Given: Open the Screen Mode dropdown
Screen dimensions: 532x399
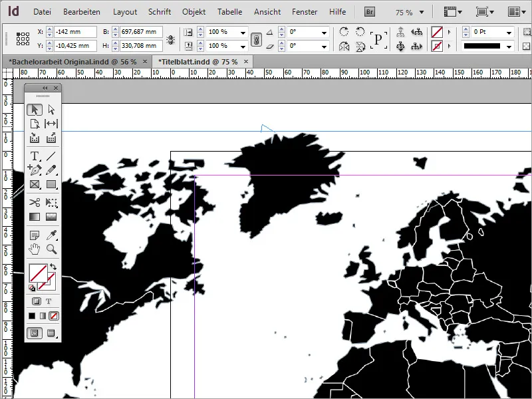Looking at the screenshot, I should pos(485,12).
